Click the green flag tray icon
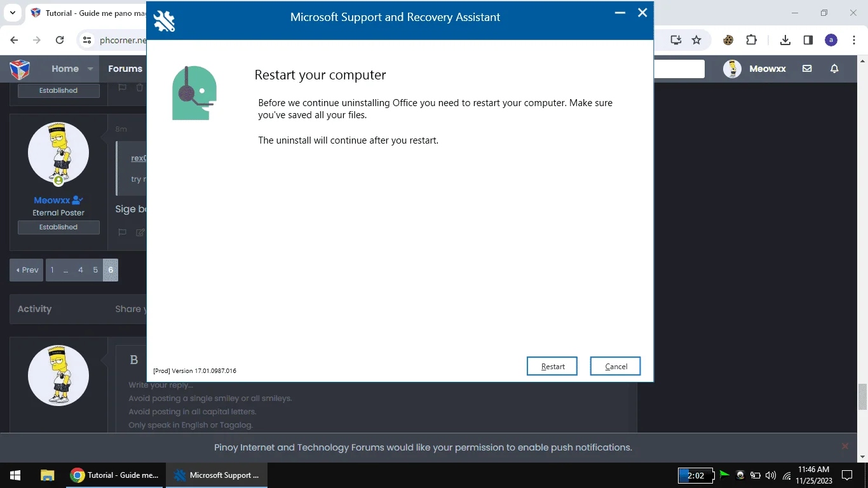868x488 pixels. [x=724, y=475]
